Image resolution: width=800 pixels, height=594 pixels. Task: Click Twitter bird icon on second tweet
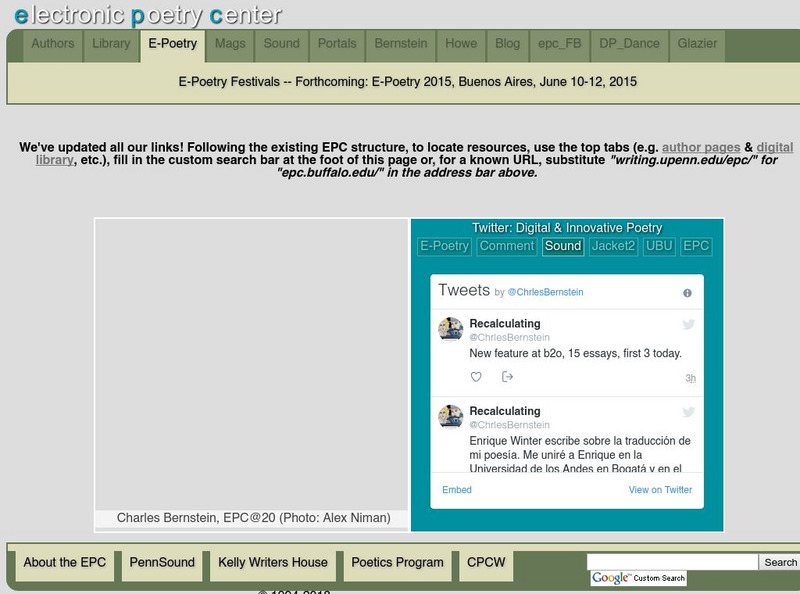pos(688,412)
